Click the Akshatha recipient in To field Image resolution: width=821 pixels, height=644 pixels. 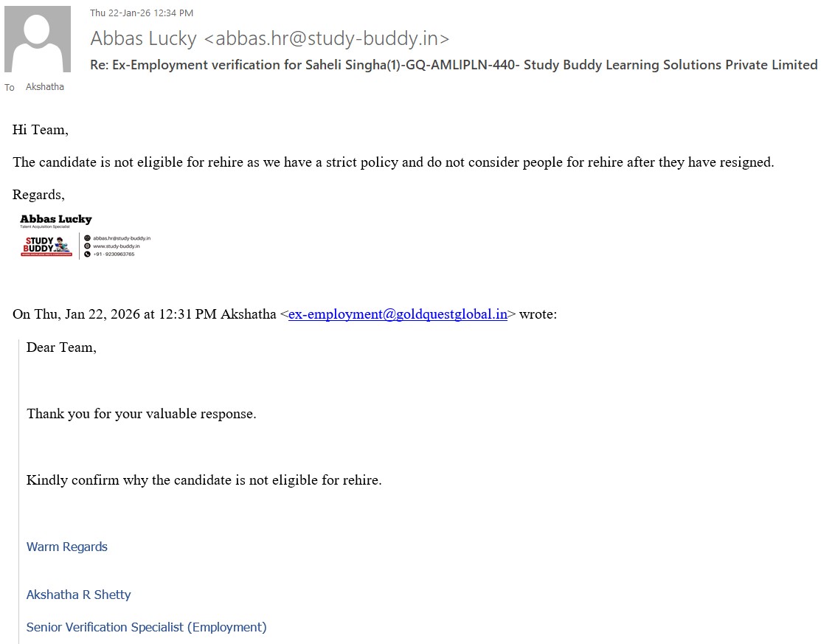45,87
